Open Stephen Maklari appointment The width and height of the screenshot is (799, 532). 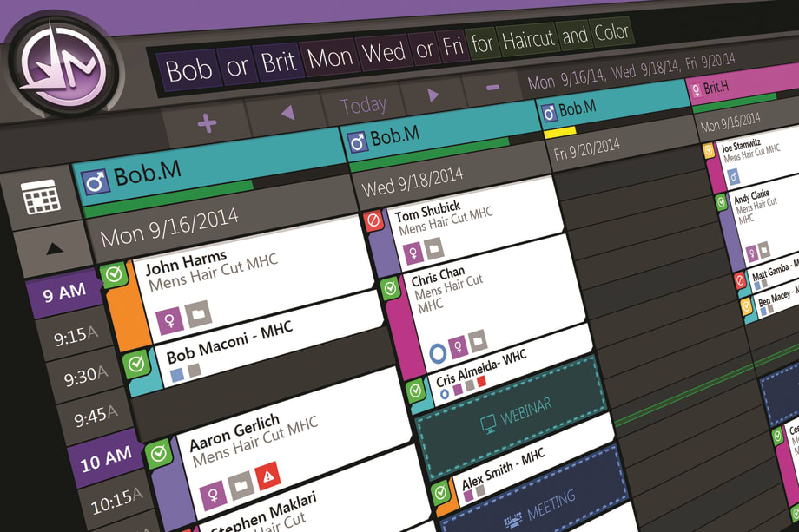265,513
